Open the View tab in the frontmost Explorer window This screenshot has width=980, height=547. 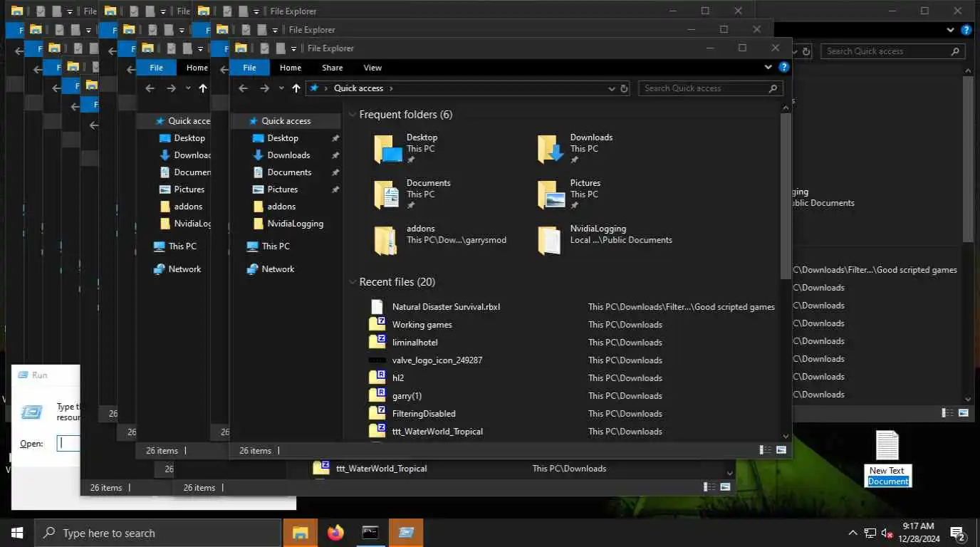tap(373, 68)
